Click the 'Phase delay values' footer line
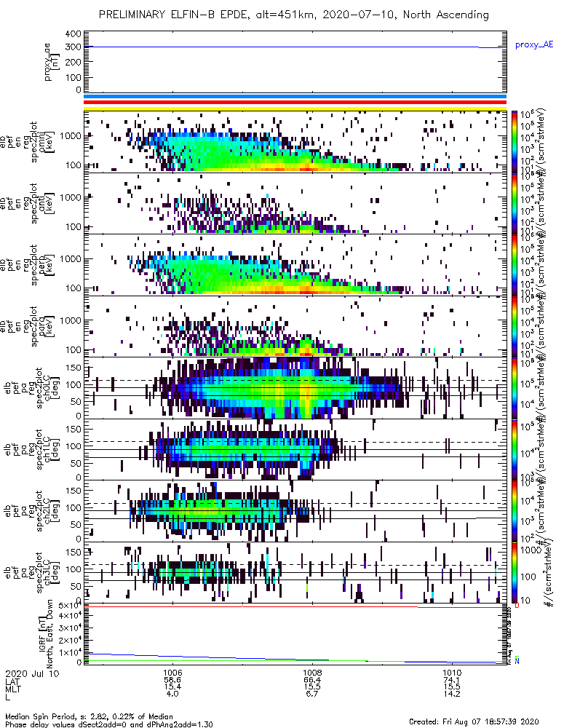The image size is (564, 728). (109, 724)
